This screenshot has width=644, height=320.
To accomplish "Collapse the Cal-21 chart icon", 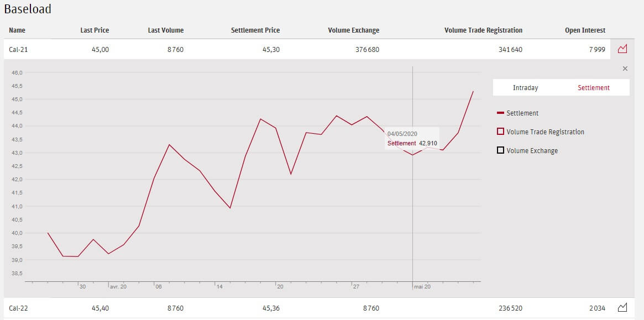I will [622, 49].
